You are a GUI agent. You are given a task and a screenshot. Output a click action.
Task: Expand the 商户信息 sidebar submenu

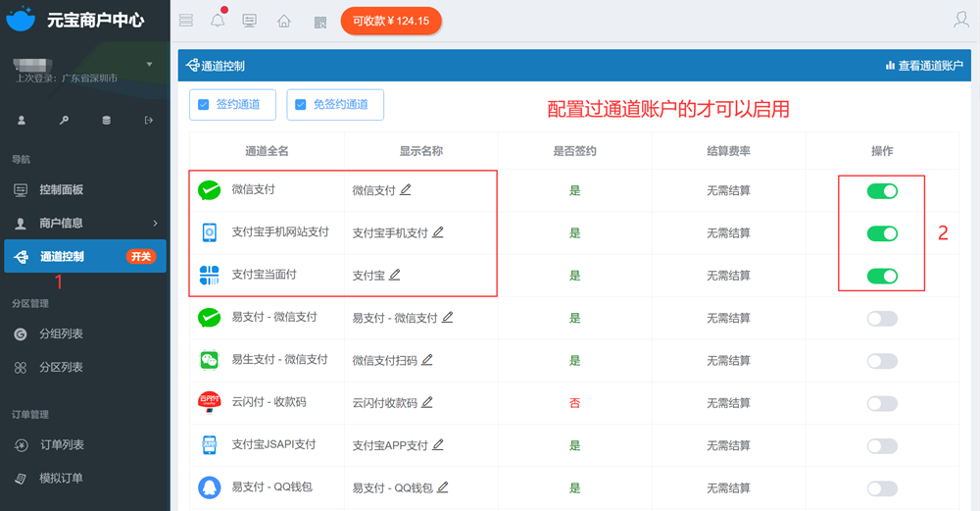tap(155, 224)
